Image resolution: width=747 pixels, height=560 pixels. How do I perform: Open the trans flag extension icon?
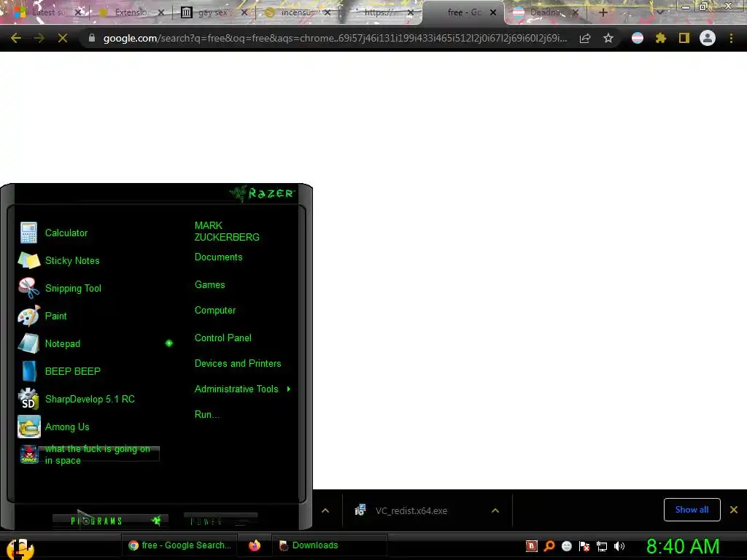pyautogui.click(x=638, y=38)
